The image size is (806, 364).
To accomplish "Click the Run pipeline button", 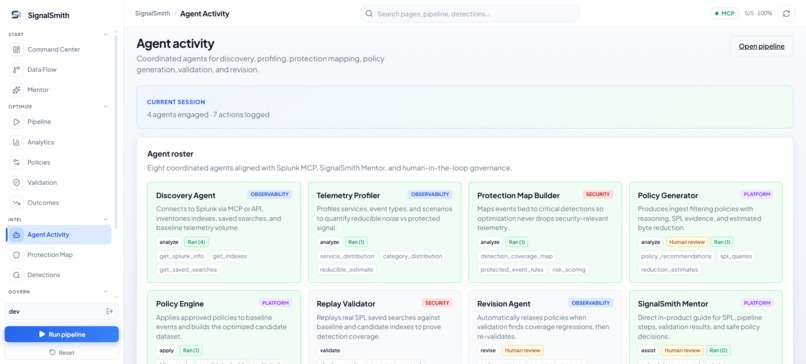I will coord(62,334).
